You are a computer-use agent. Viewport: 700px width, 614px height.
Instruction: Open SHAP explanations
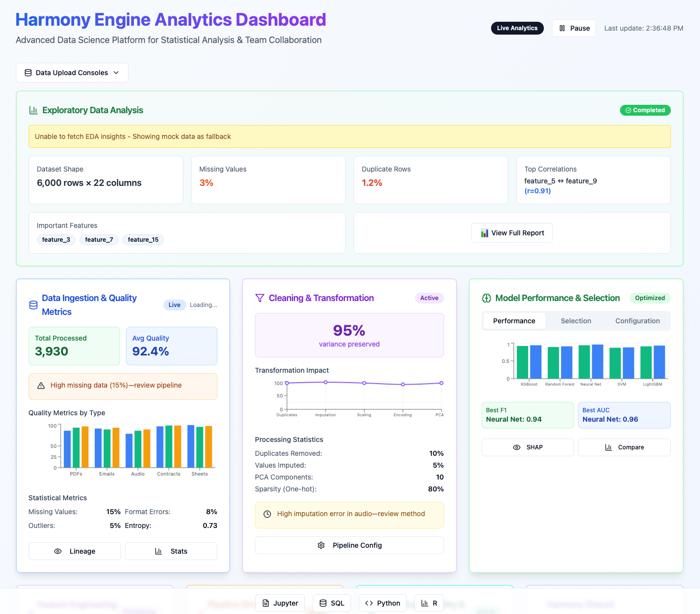pyautogui.click(x=528, y=447)
